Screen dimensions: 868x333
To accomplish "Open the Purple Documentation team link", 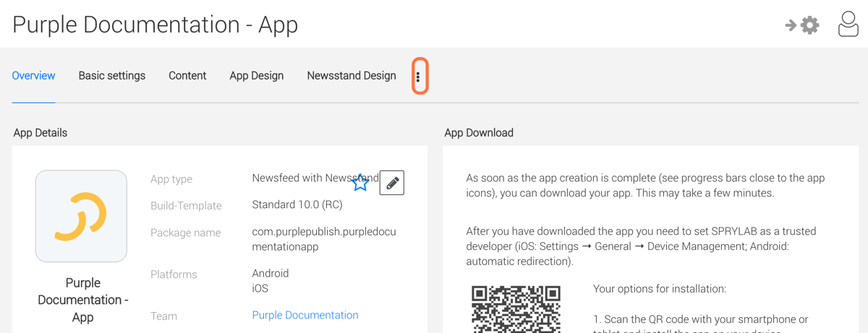I will (305, 315).
